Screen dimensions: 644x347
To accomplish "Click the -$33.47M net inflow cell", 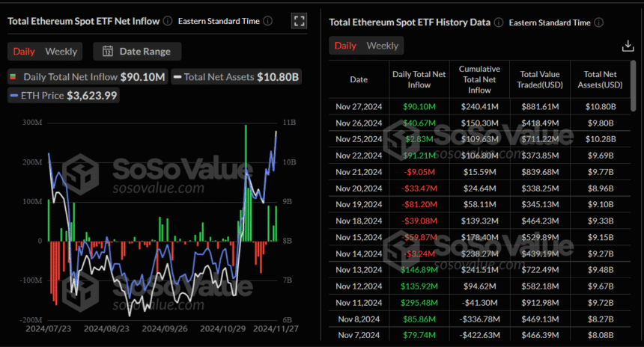I will (419, 188).
